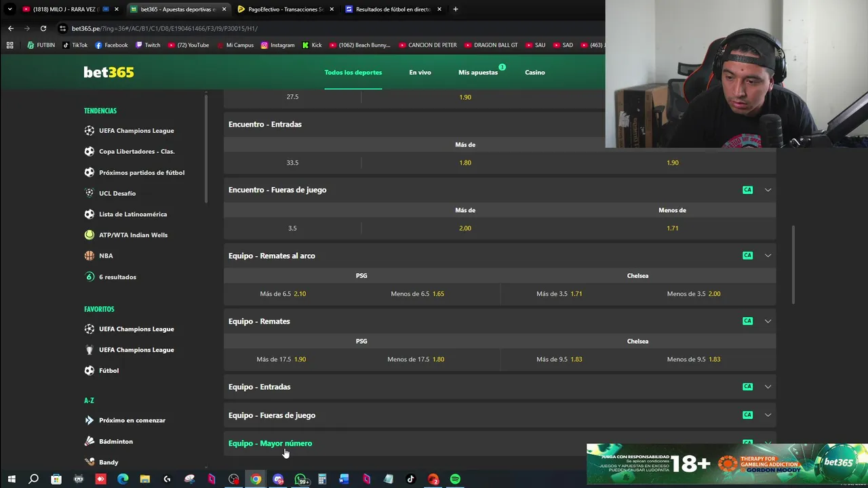Image resolution: width=868 pixels, height=488 pixels.
Task: Select Más de 33.5 entradas odds 1.80
Action: click(x=465, y=163)
